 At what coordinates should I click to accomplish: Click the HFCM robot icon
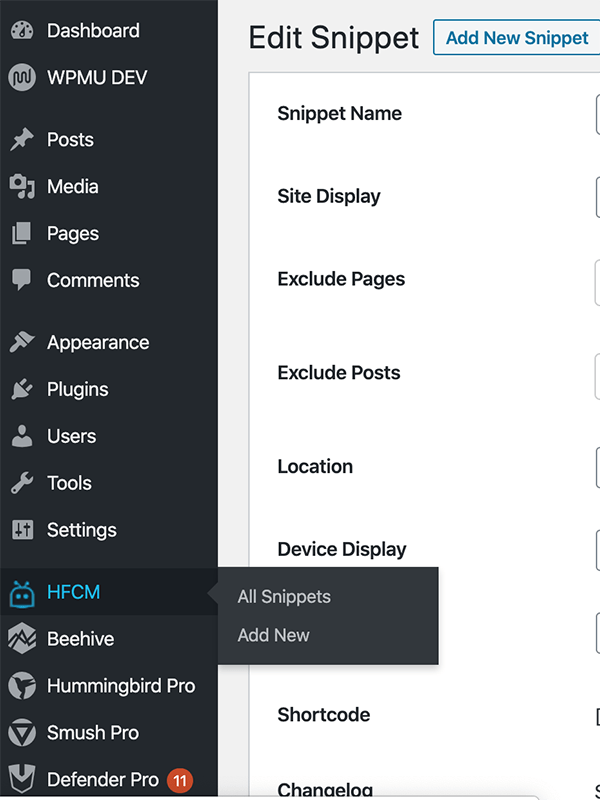click(22, 593)
